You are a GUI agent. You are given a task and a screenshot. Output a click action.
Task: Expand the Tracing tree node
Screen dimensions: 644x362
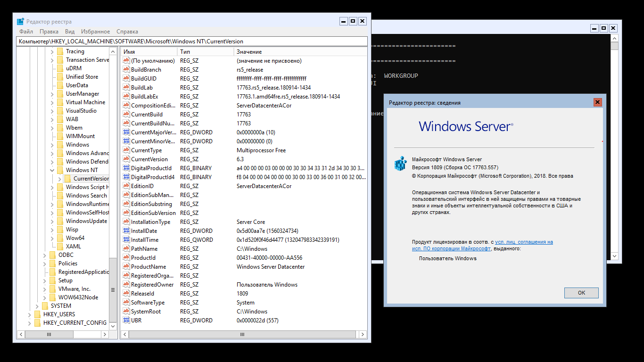52,51
